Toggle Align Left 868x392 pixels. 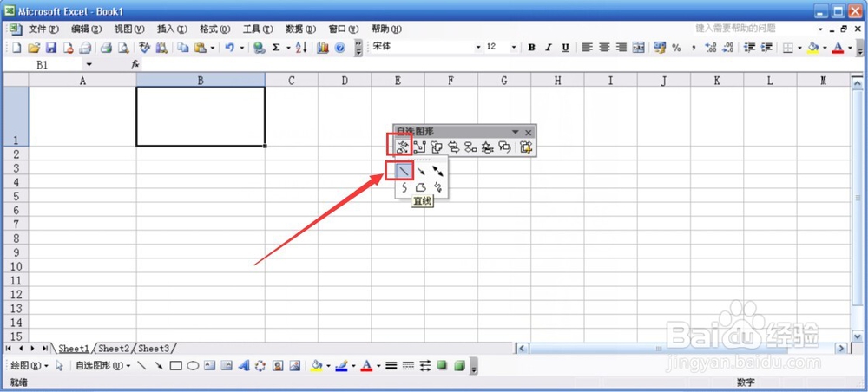[588, 48]
